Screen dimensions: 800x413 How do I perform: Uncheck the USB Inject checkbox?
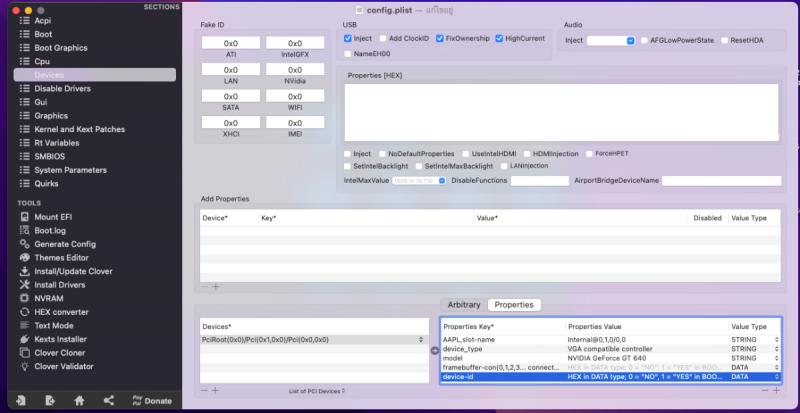click(x=347, y=39)
